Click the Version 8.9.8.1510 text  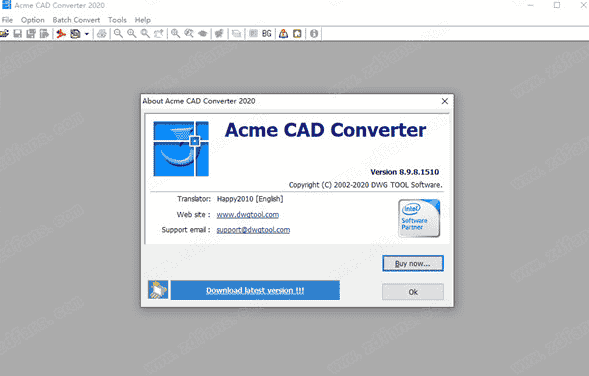coord(405,172)
